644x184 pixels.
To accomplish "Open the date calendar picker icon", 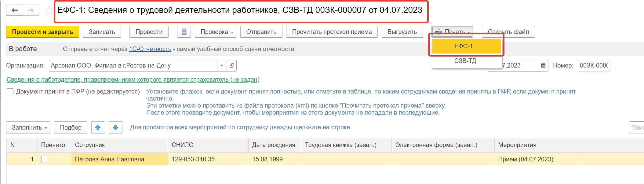I will coord(543,65).
